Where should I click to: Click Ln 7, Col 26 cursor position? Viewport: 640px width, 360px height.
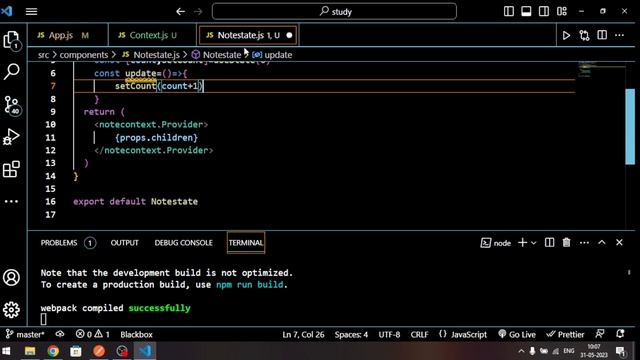click(x=303, y=334)
